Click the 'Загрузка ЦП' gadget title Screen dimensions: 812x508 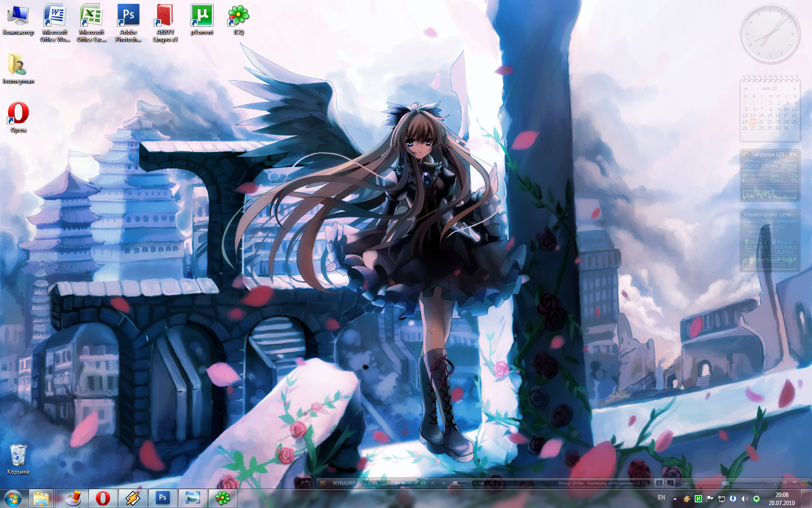[768, 154]
